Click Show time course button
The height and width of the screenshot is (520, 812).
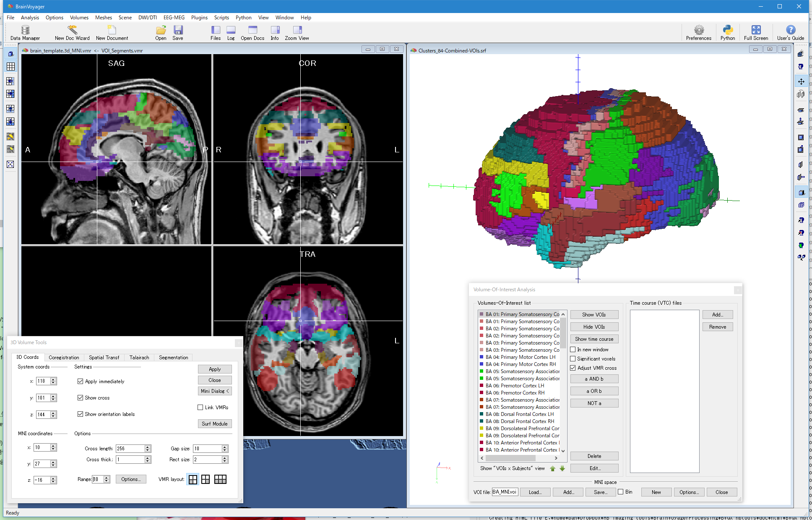coord(594,339)
